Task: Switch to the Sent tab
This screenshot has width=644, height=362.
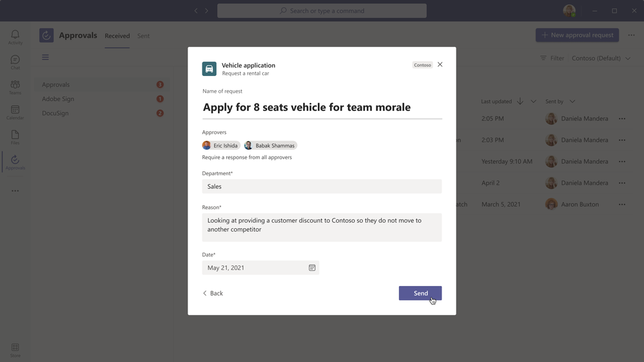Action: point(143,35)
